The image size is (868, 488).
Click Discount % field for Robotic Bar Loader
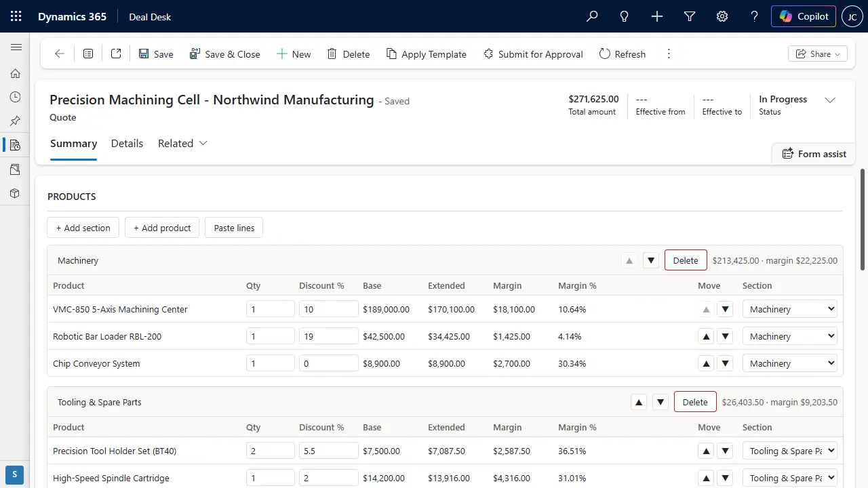point(329,336)
